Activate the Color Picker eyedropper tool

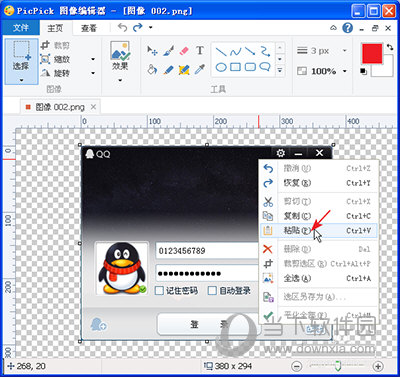200,69
